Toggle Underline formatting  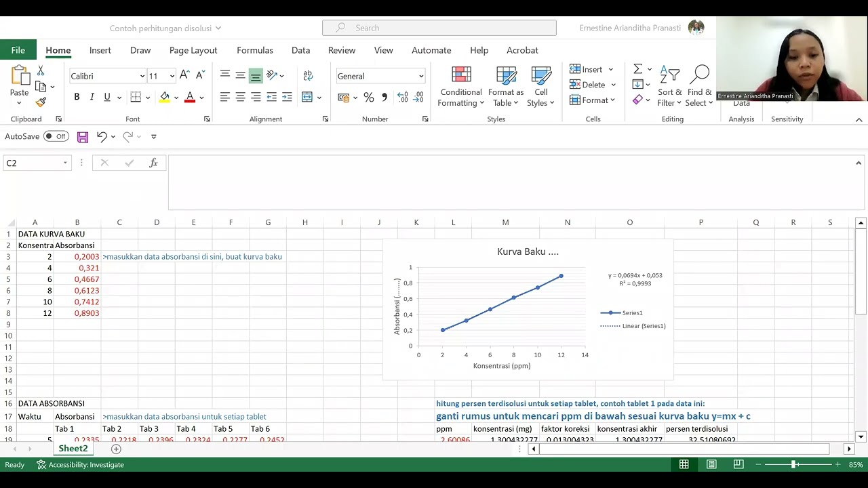tap(106, 97)
